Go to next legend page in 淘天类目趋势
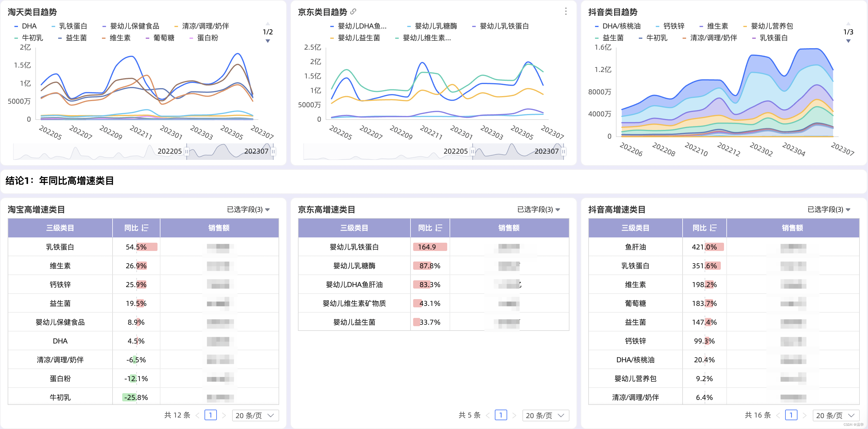This screenshot has height=429, width=868. click(x=268, y=41)
